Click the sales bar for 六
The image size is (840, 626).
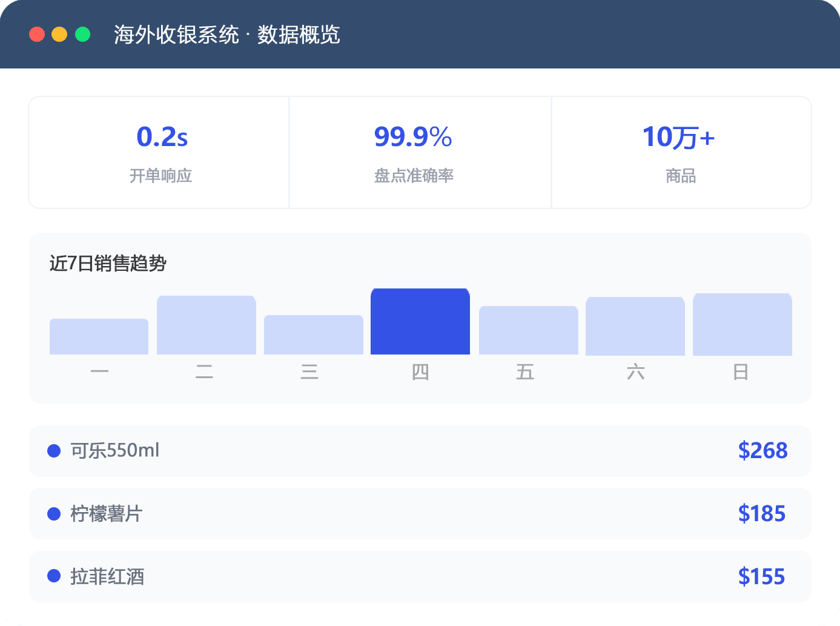point(635,326)
